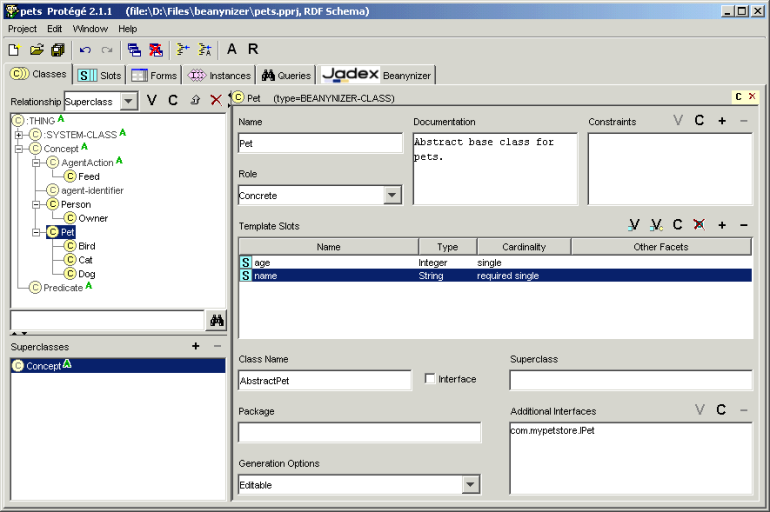Click the toolbar A icon
This screenshot has width=770, height=512.
coord(231,49)
